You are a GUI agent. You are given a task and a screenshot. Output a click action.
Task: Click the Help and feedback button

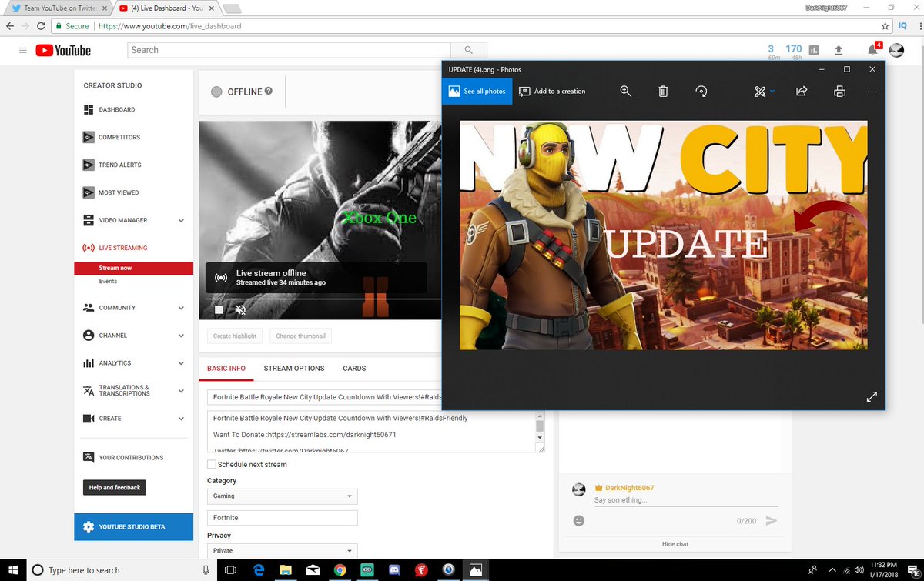click(115, 487)
